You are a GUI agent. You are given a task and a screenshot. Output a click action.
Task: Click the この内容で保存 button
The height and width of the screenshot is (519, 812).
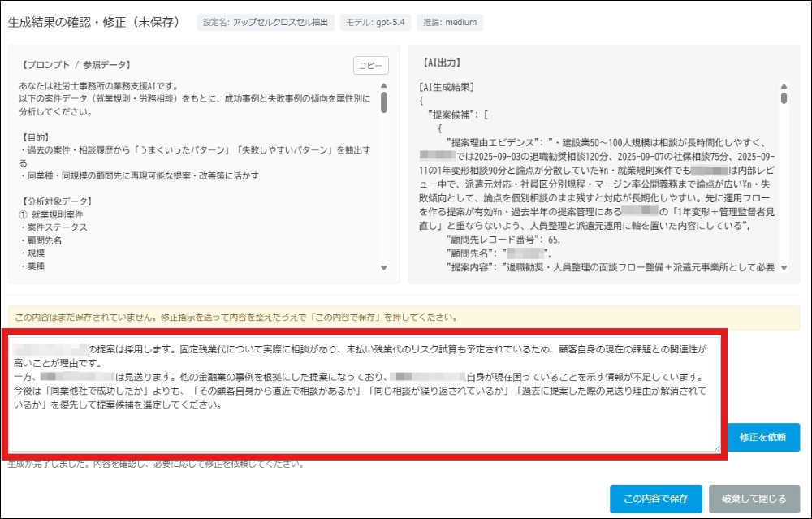[655, 499]
